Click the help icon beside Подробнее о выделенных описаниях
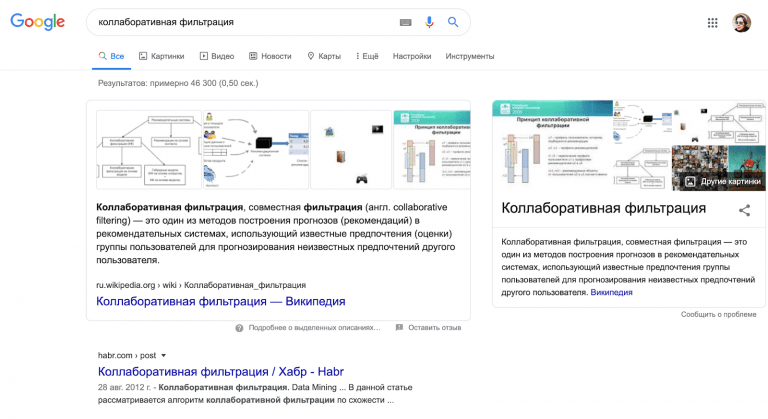 [239, 328]
